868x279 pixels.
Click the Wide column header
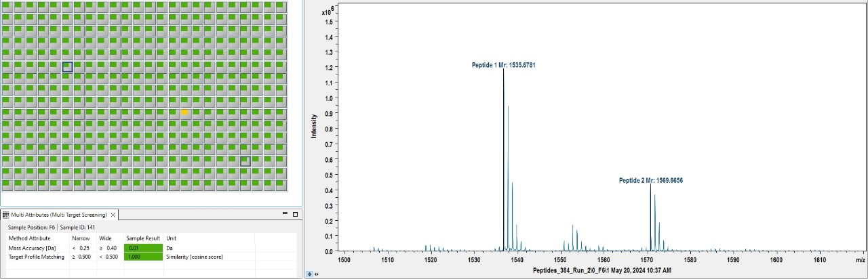pos(105,238)
